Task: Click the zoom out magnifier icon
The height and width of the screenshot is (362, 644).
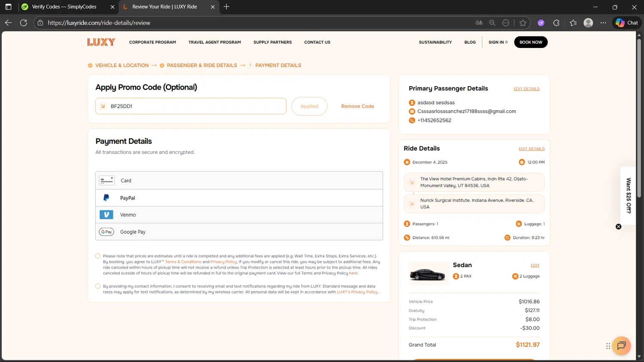Action: coord(492,23)
